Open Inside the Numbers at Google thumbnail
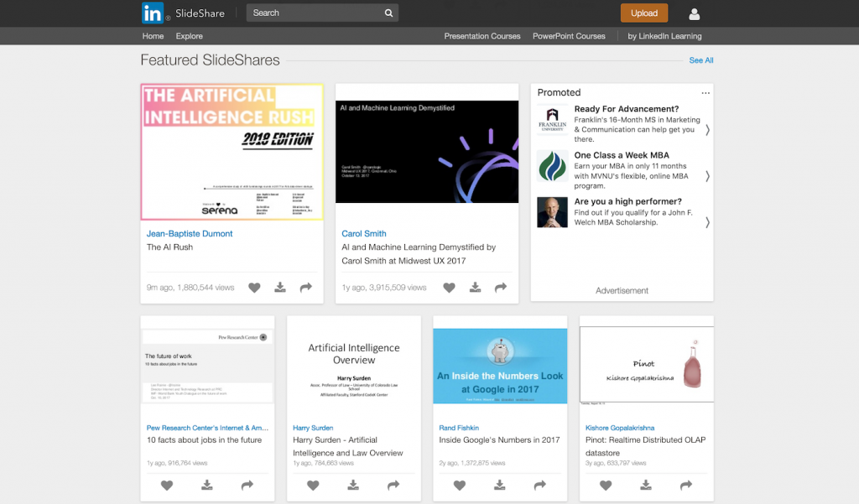Screen dimensions: 859x504 point(500,366)
